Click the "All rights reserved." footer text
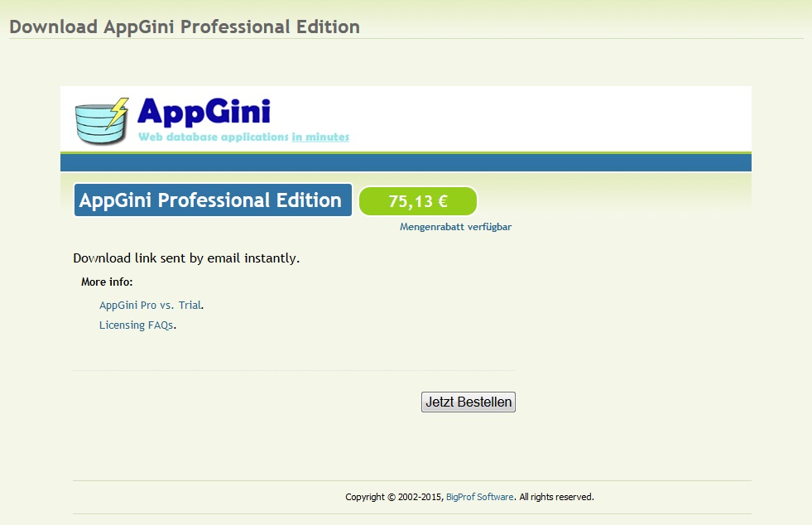 (x=557, y=497)
